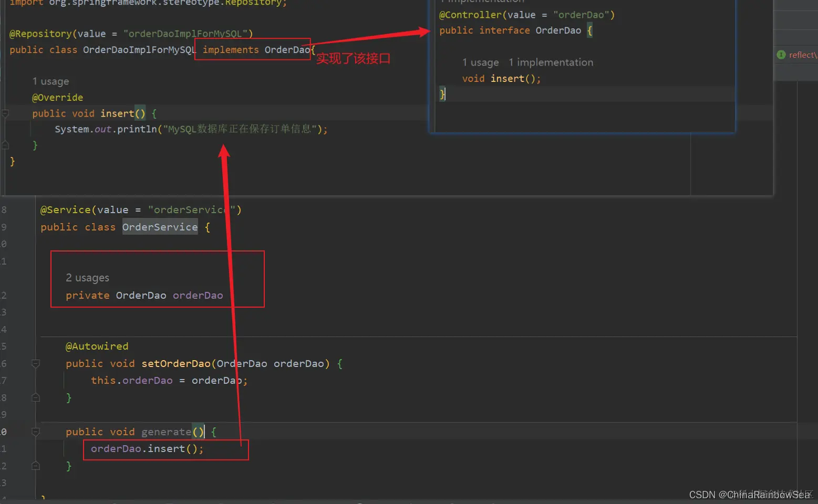Select the "orderService" string value

(191, 210)
